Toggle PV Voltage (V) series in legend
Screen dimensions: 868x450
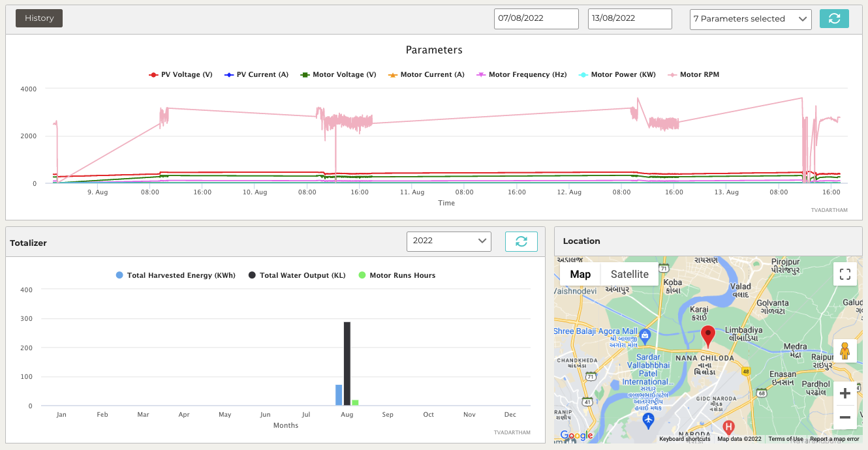click(x=181, y=75)
